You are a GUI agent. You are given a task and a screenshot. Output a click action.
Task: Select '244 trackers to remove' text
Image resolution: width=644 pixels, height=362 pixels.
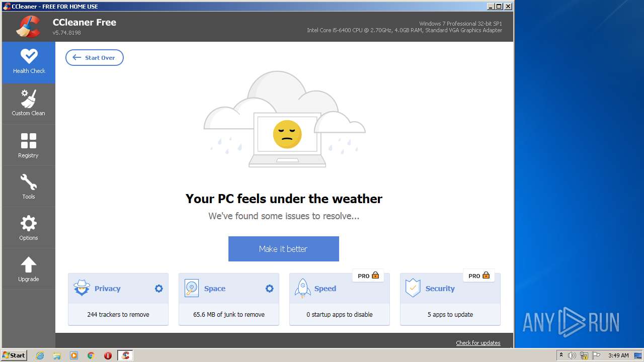118,315
